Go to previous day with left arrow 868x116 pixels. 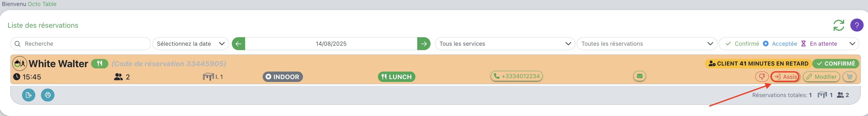(x=238, y=44)
